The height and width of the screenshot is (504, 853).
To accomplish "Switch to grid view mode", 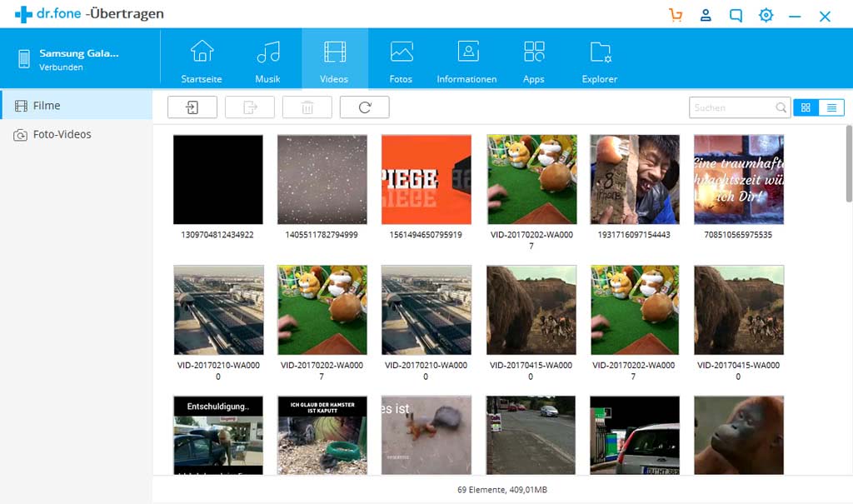I will tap(806, 107).
